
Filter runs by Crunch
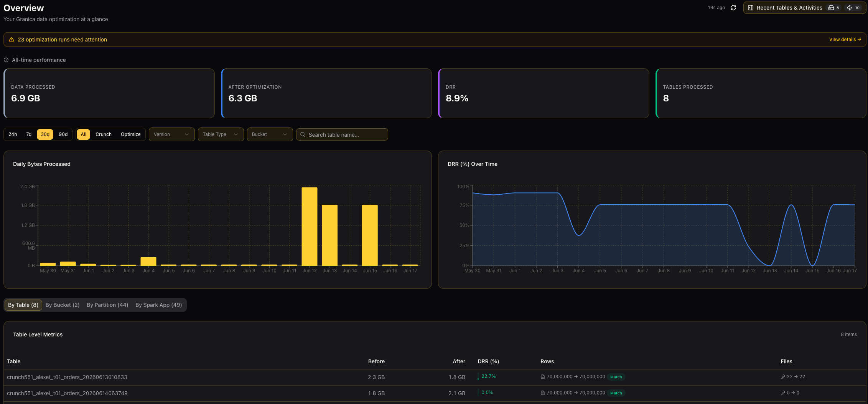[x=104, y=134]
